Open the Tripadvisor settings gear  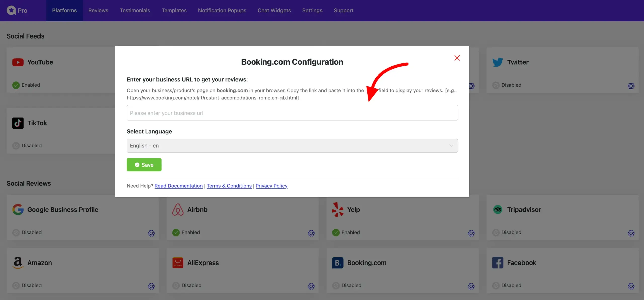(x=631, y=233)
